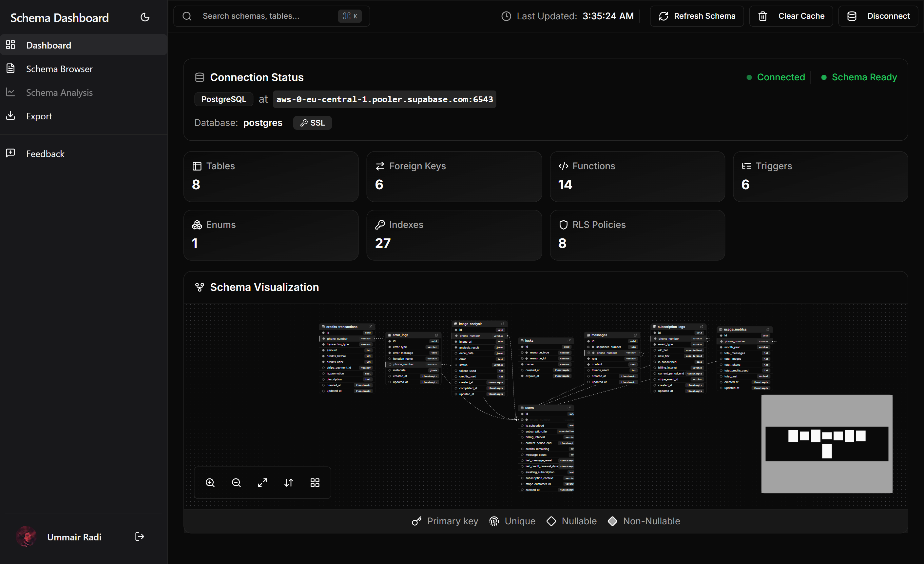Open image_analysis table link icon

(503, 324)
